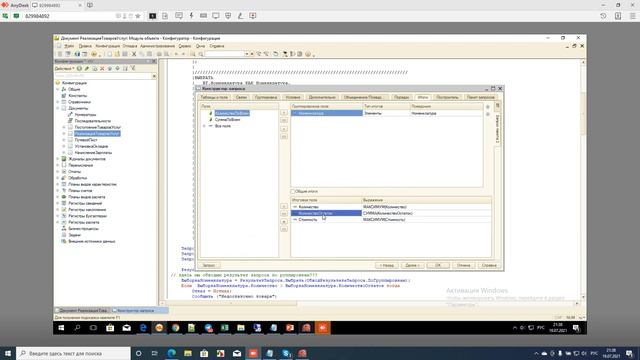Click the mail icon in local taskbar
The height and width of the screenshot is (360, 640).
237,353
